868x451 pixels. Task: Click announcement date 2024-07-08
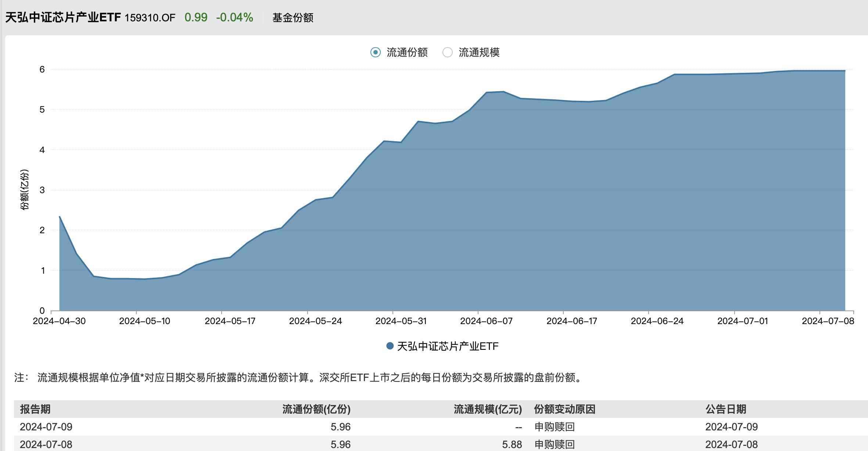pos(731,444)
